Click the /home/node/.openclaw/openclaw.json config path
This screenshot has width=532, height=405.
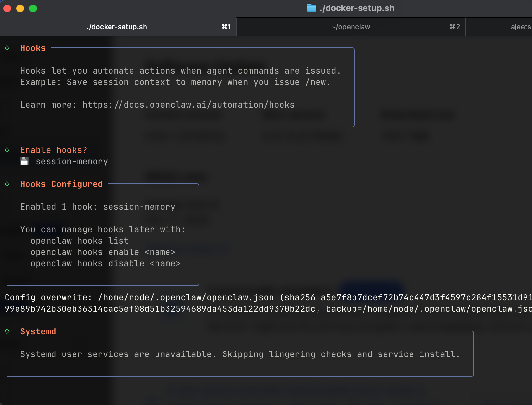pyautogui.click(x=186, y=297)
